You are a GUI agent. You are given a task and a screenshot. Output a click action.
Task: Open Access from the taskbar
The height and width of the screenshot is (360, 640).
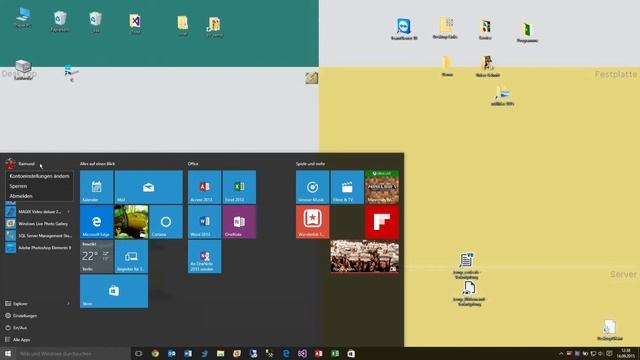[x=318, y=353]
